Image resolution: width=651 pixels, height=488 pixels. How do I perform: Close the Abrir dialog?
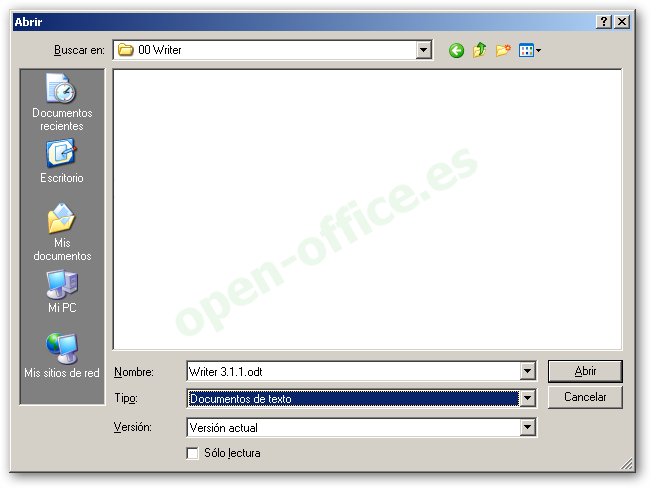pyautogui.click(x=622, y=22)
